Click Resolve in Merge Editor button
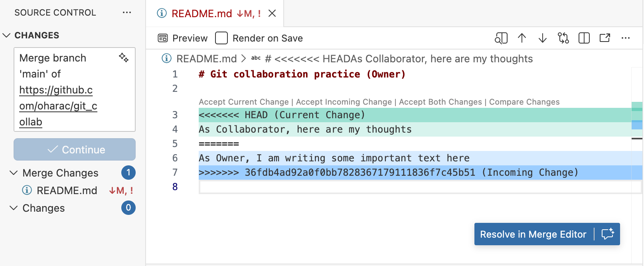Screen dimensions: 644x266 point(533,234)
